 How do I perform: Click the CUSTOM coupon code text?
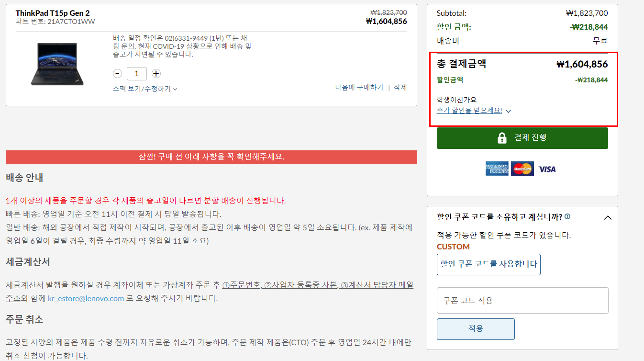click(453, 247)
